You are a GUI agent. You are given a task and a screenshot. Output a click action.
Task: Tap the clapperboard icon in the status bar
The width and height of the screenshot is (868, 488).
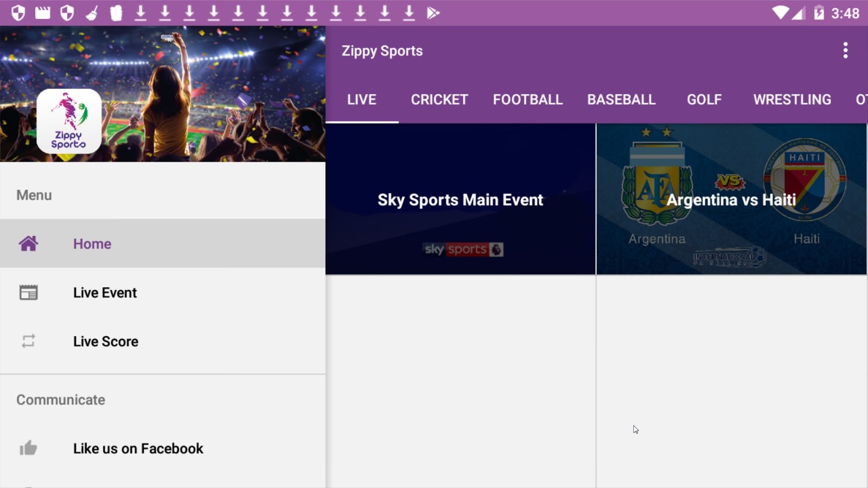coord(42,12)
